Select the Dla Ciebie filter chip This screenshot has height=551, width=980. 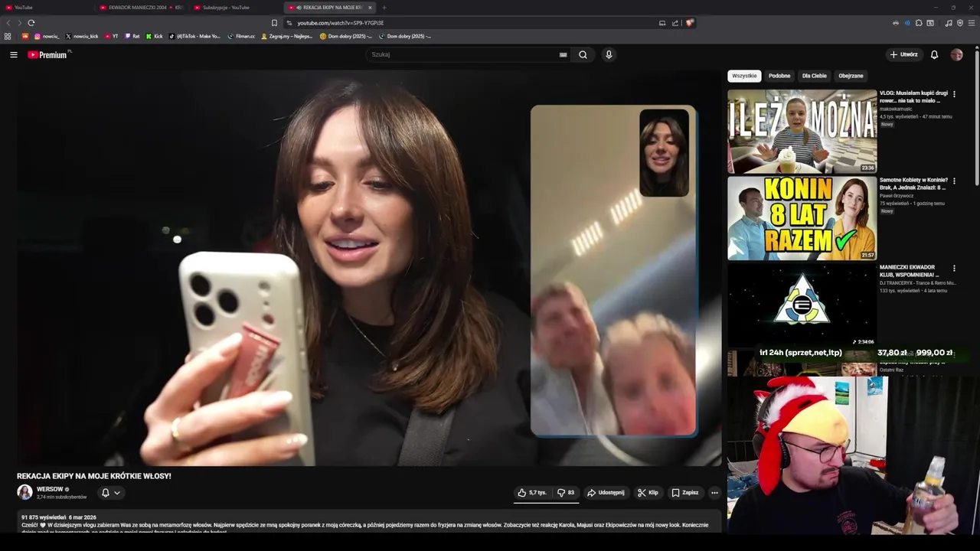click(815, 76)
